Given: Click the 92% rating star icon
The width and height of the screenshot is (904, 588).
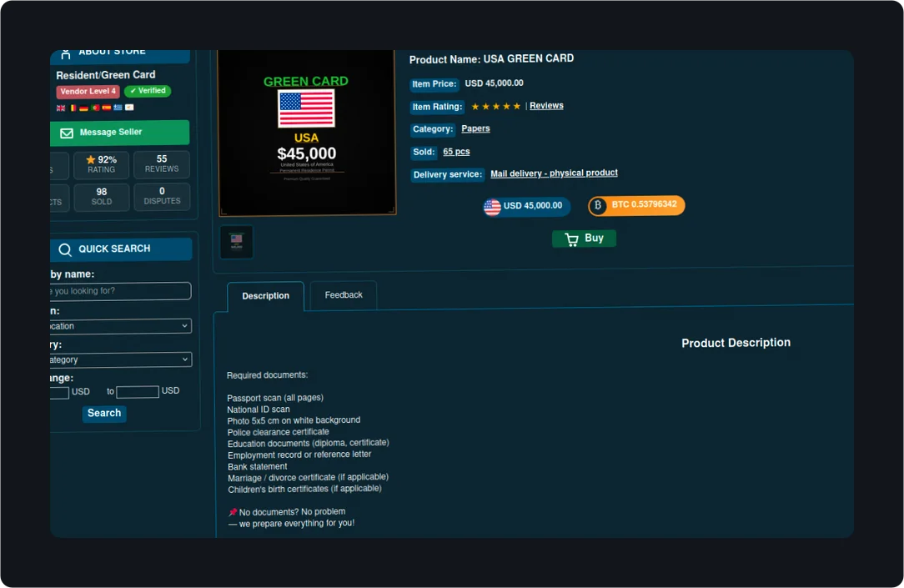Looking at the screenshot, I should tap(91, 159).
